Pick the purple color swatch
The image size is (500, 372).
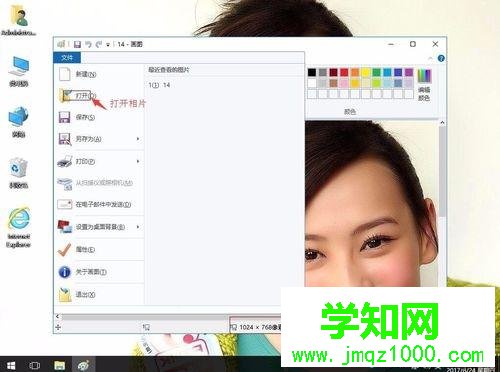coord(409,72)
